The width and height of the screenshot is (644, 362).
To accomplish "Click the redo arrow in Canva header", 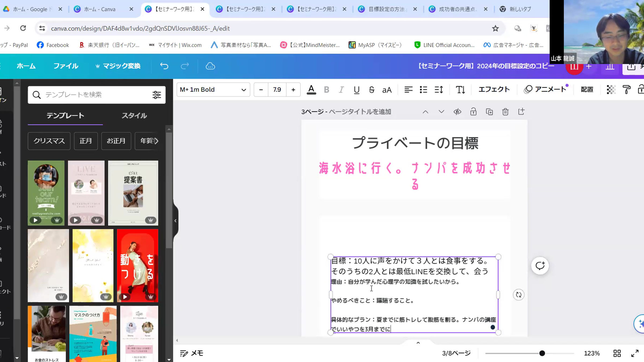I will (185, 66).
